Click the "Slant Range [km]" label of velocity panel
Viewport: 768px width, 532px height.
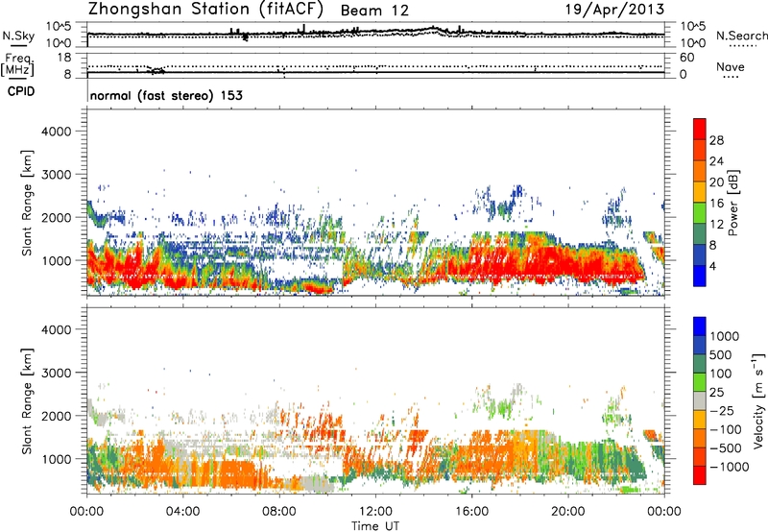27,401
